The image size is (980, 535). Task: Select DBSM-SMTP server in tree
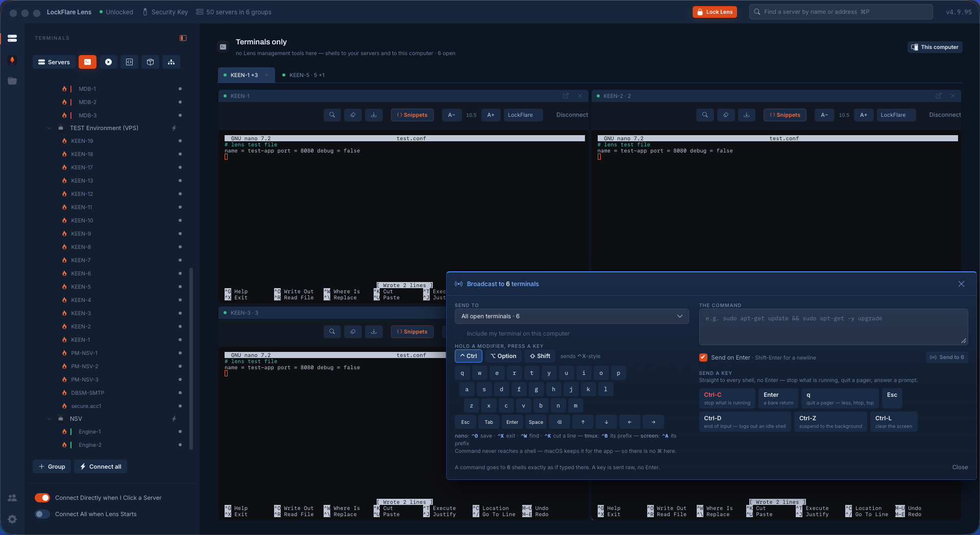coord(88,393)
